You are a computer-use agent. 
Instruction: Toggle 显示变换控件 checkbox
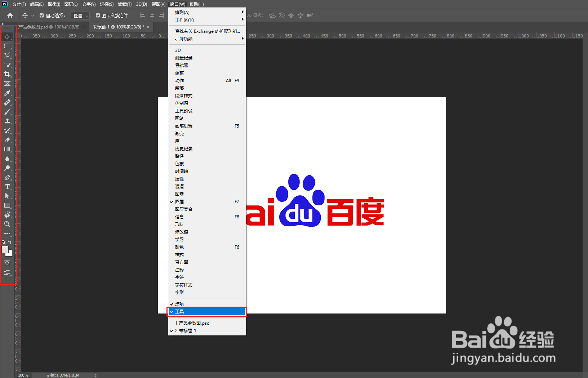pos(98,15)
